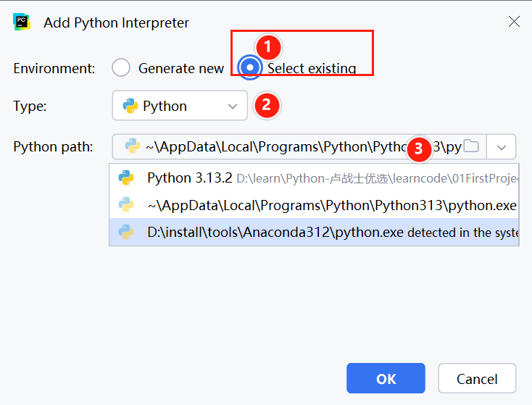The height and width of the screenshot is (405, 532).
Task: Select the Select existing radio button
Action: click(250, 67)
